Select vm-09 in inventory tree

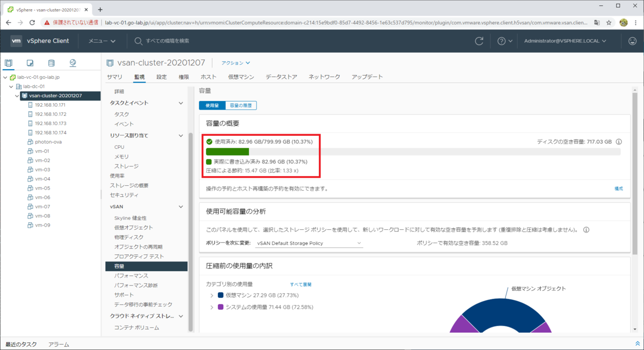[x=42, y=225]
